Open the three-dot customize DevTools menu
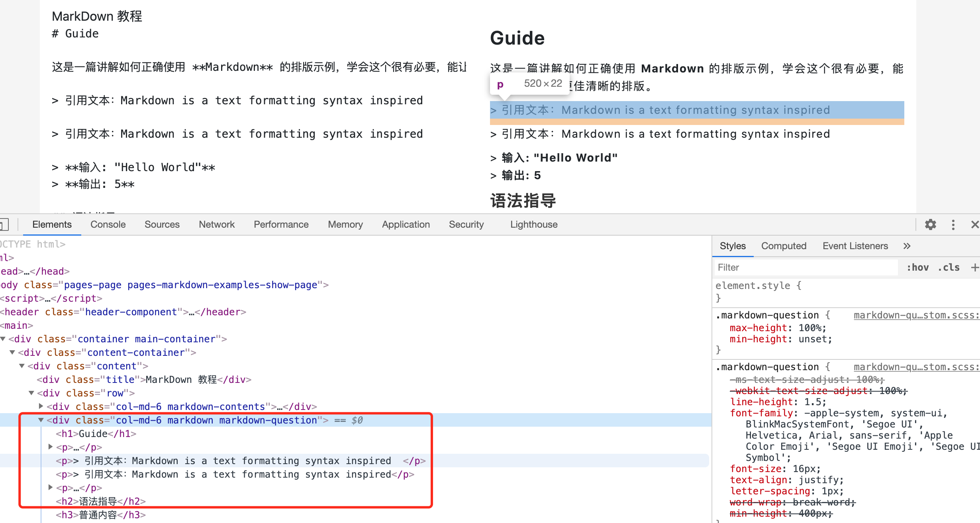 pos(953,224)
